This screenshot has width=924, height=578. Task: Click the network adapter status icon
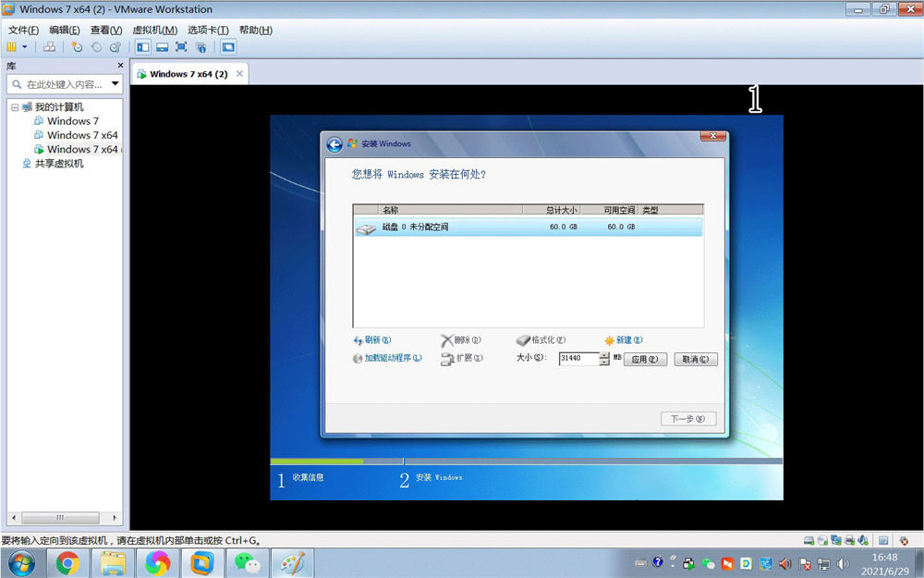(836, 540)
